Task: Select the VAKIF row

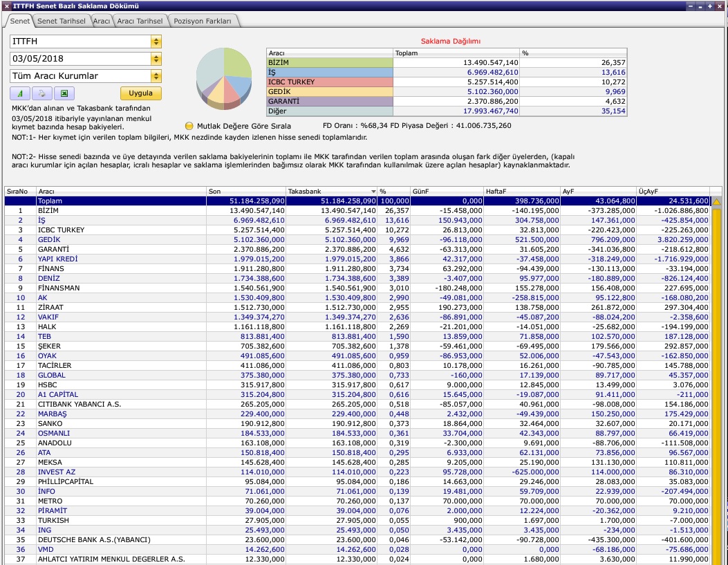Action: [357, 317]
